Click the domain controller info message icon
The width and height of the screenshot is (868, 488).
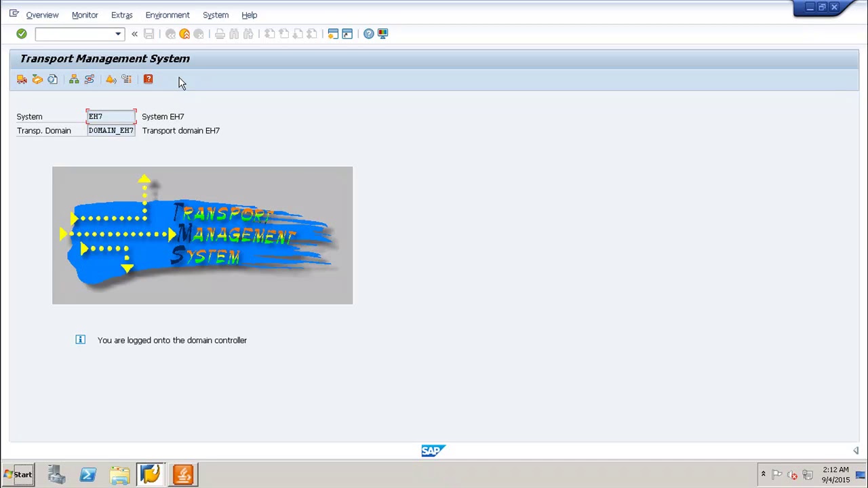click(x=80, y=340)
